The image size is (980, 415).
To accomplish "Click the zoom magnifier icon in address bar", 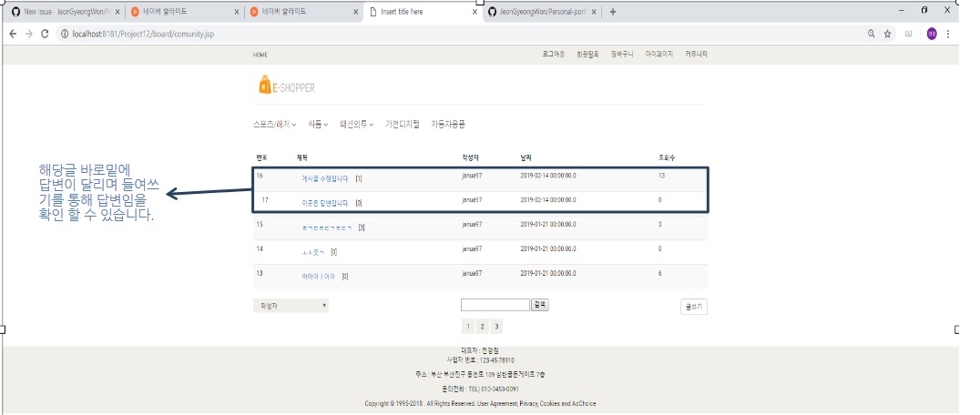I will click(x=872, y=34).
